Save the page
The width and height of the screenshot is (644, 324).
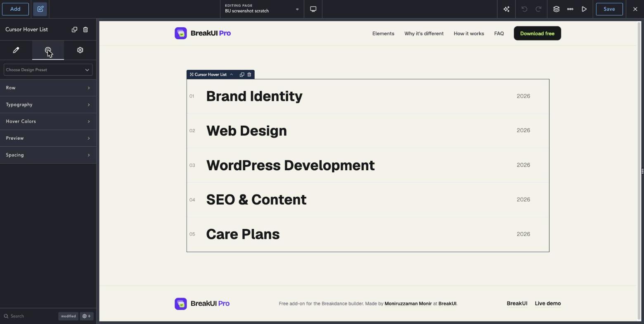(x=609, y=9)
